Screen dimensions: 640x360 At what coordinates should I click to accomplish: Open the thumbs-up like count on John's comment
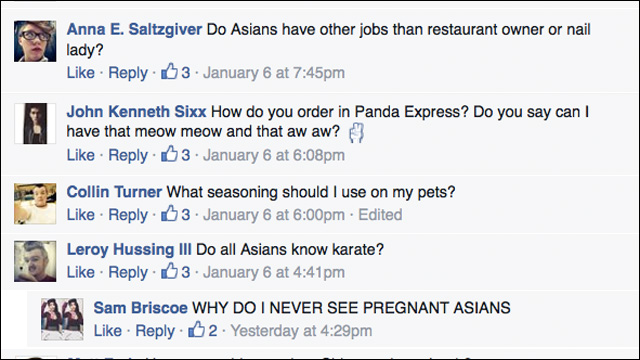[x=176, y=155]
